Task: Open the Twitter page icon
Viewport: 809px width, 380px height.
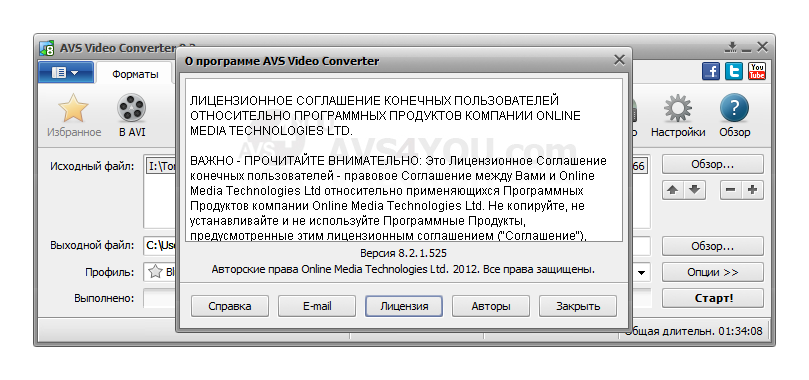Action: click(734, 71)
